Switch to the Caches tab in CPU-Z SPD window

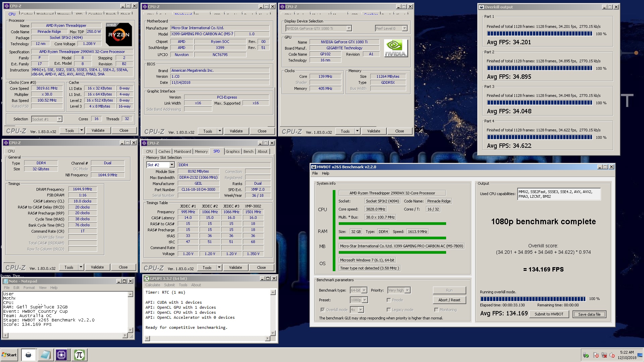click(x=164, y=152)
